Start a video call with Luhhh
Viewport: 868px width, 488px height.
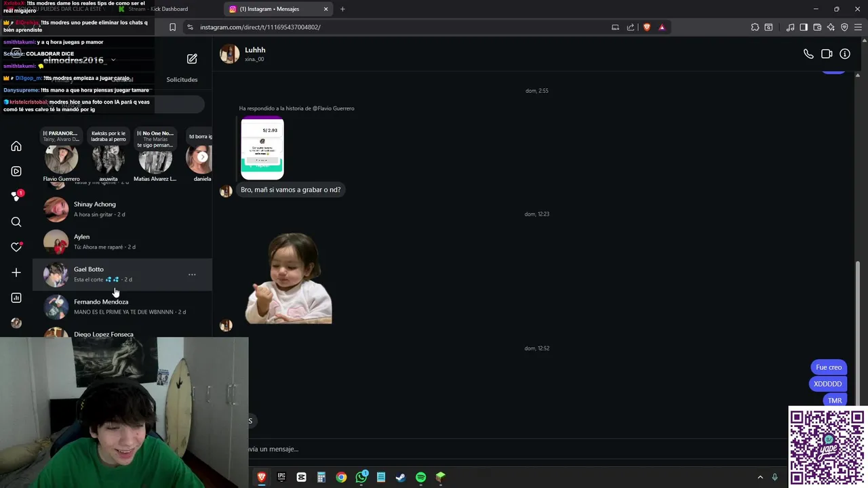click(x=827, y=54)
